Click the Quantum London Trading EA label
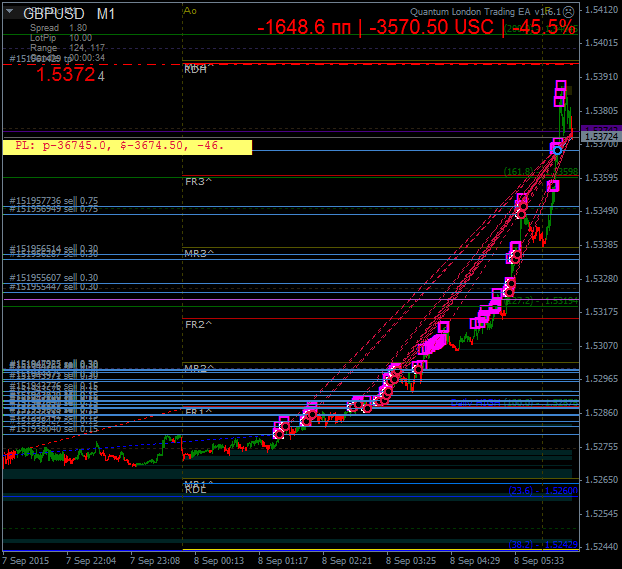Viewport: 622px width, 569px height. 486,12
